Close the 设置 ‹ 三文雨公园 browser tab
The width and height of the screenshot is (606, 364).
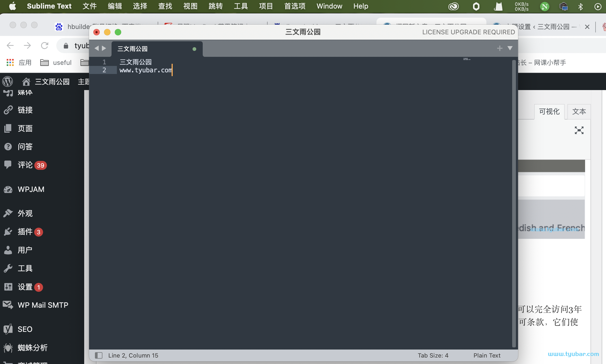587,27
